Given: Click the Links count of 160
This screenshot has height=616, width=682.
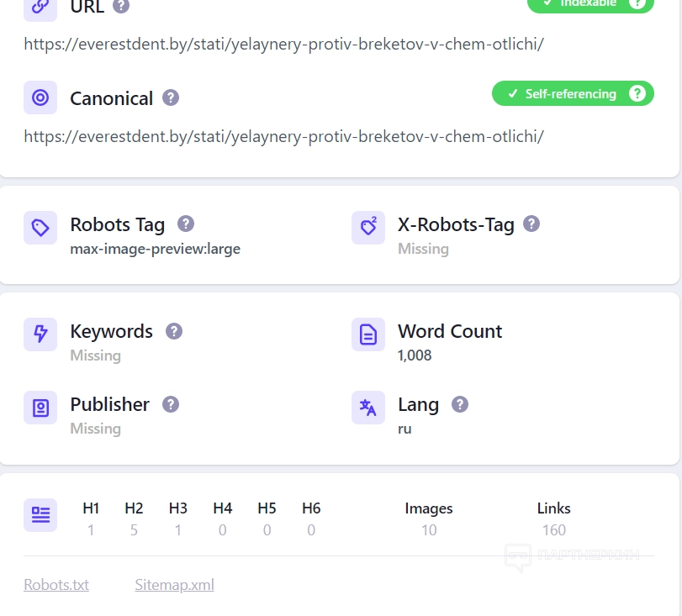Looking at the screenshot, I should (553, 530).
